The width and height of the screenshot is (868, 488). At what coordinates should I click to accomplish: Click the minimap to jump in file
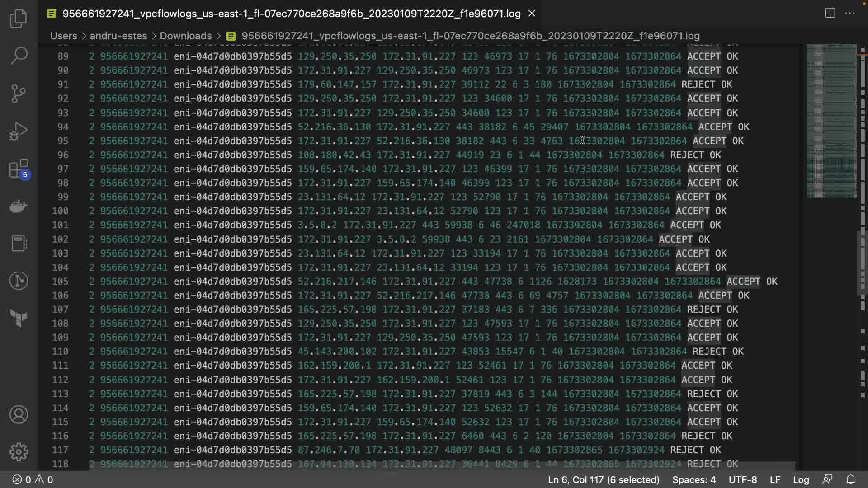pos(831,122)
